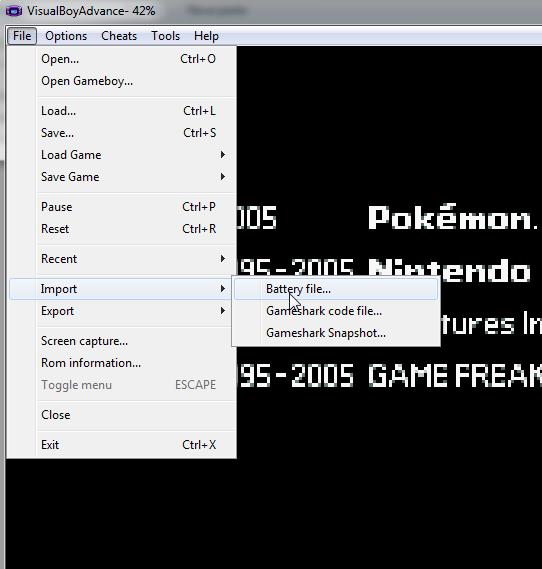The height and width of the screenshot is (569, 542).
Task: Choose Open... from the File menu
Action: point(122,59)
